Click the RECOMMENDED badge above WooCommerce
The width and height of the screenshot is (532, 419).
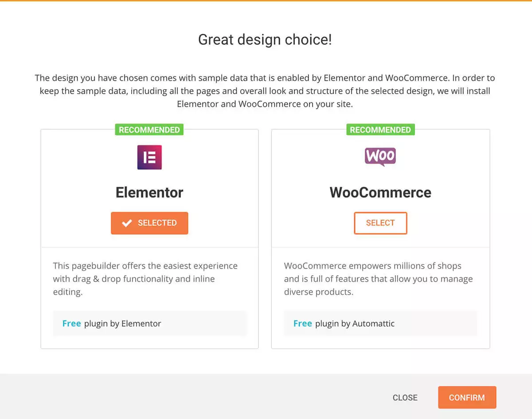380,130
